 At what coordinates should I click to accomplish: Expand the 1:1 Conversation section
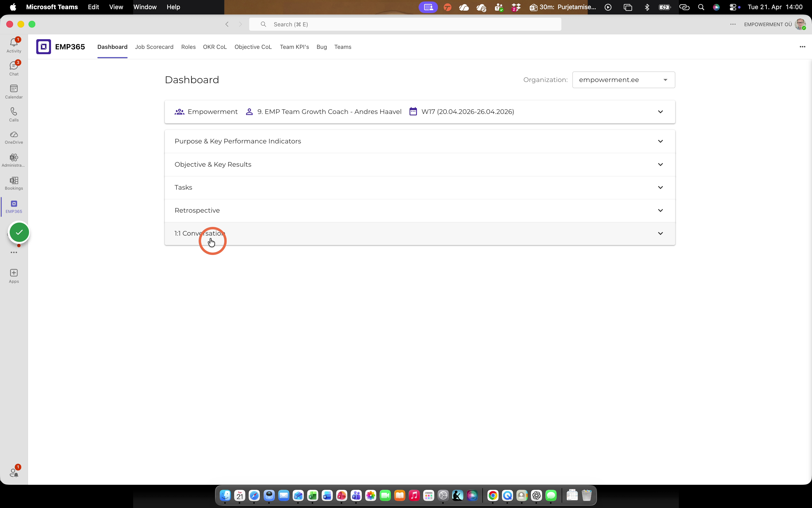tap(420, 233)
